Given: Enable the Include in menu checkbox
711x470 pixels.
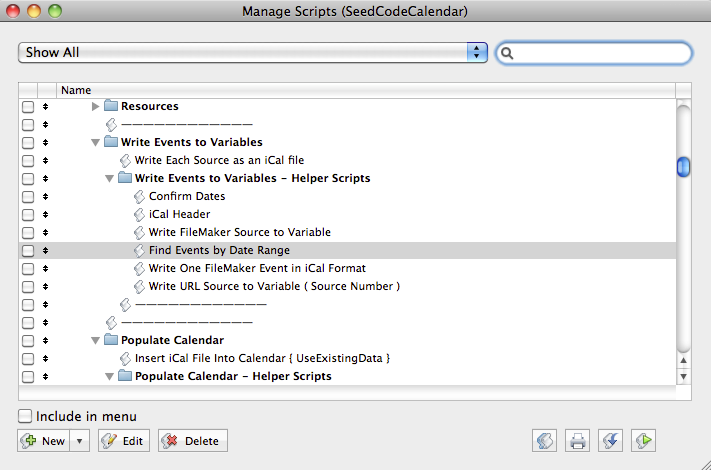Looking at the screenshot, I should [25, 416].
